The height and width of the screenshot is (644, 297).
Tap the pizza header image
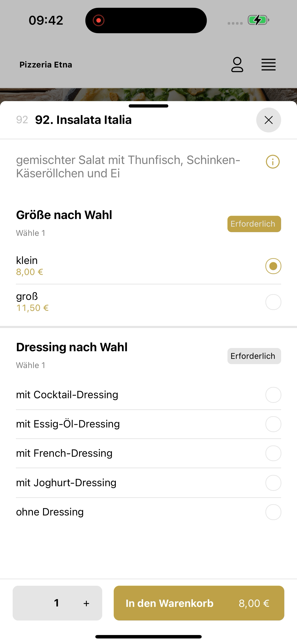click(x=148, y=94)
